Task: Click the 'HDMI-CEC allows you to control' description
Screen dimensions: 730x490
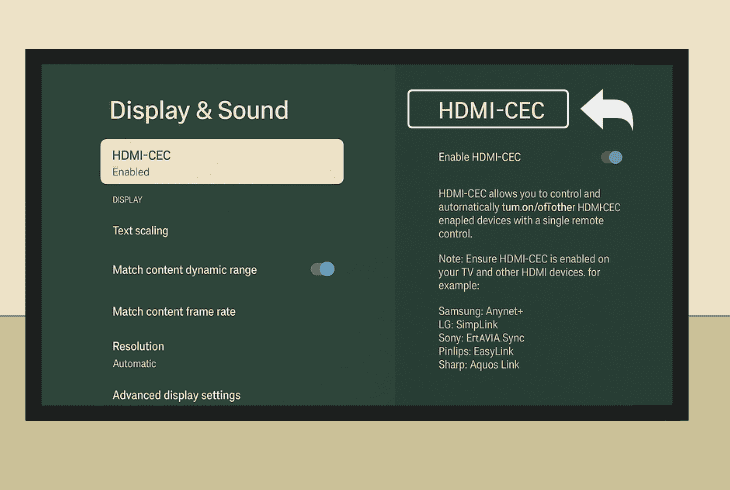Action: tap(529, 214)
